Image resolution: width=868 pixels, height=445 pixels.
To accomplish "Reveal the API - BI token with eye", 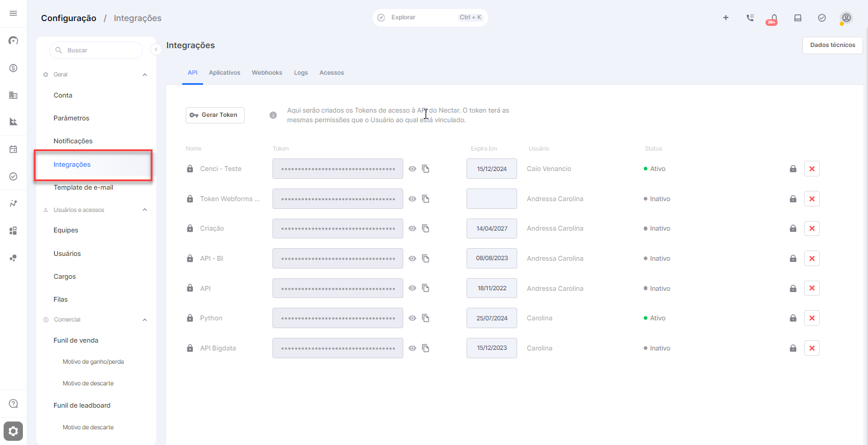I will (412, 258).
